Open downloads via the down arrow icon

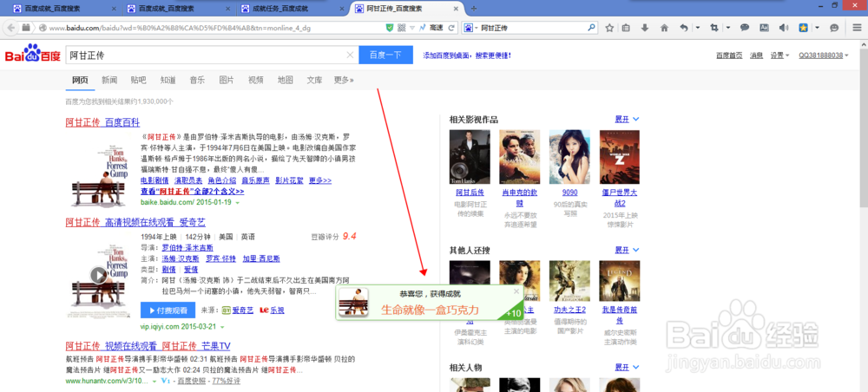[645, 28]
